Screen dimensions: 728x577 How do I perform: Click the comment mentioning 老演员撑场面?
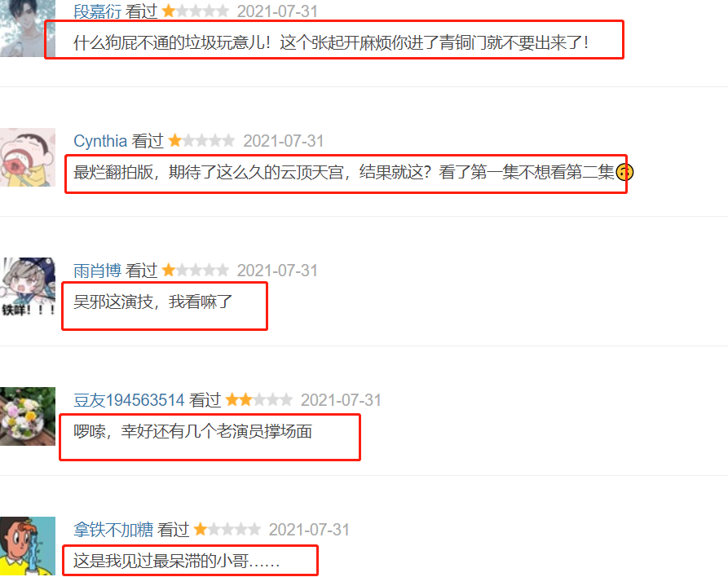(x=192, y=431)
